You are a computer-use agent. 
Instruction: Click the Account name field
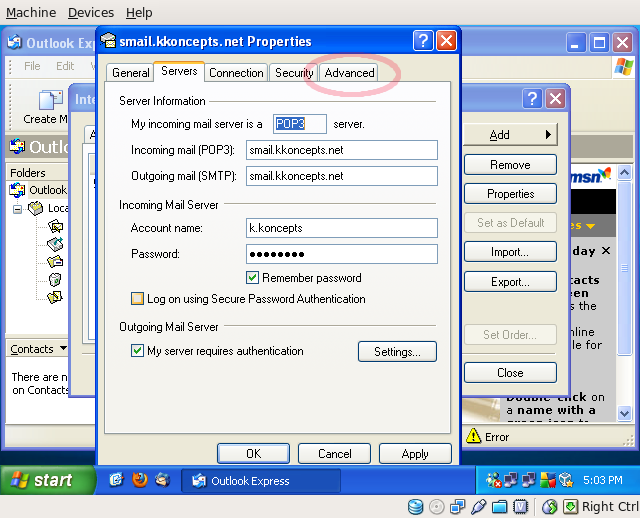click(342, 228)
